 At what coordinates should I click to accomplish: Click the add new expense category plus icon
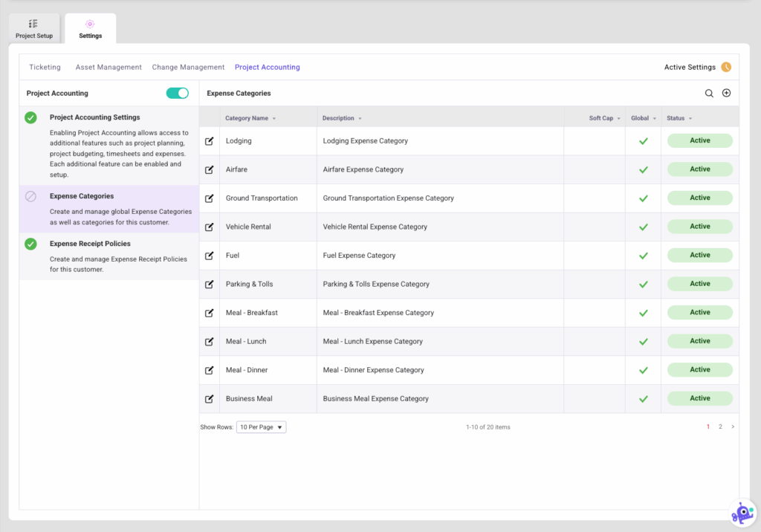(x=727, y=93)
